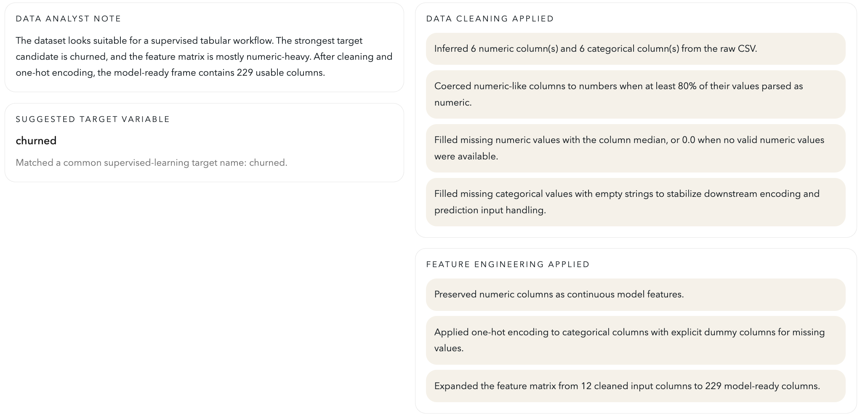Viewport: 868px width, 419px height.
Task: Select the bold churned target name
Action: click(36, 141)
